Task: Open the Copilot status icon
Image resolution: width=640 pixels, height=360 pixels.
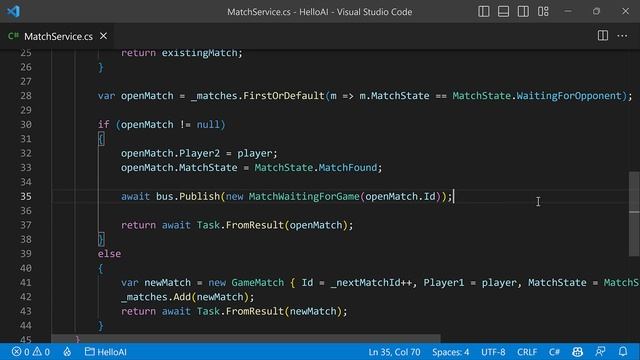Action: [577, 352]
